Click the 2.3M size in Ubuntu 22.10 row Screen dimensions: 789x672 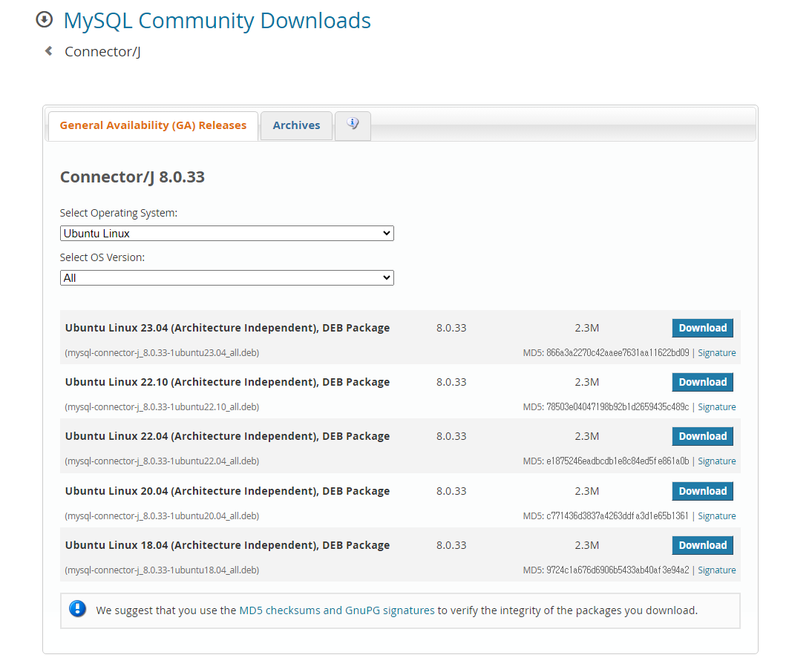pyautogui.click(x=586, y=382)
